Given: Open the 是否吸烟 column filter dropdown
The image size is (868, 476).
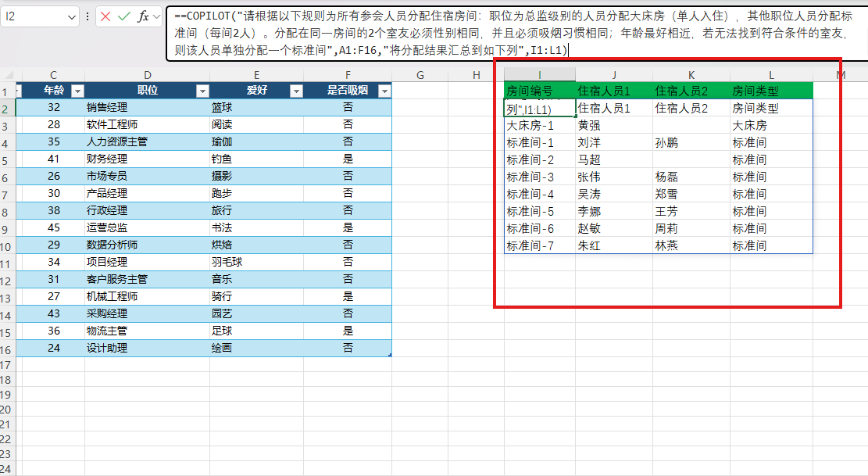Looking at the screenshot, I should point(384,91).
